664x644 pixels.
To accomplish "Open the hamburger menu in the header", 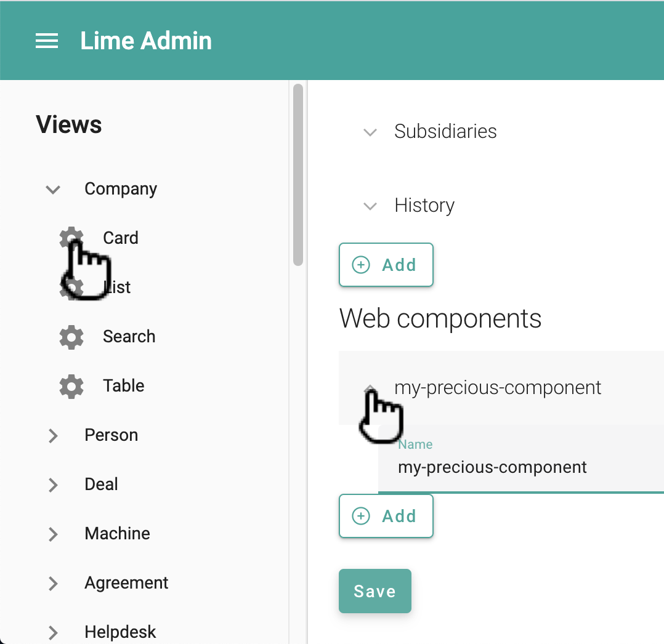I will pos(47,41).
